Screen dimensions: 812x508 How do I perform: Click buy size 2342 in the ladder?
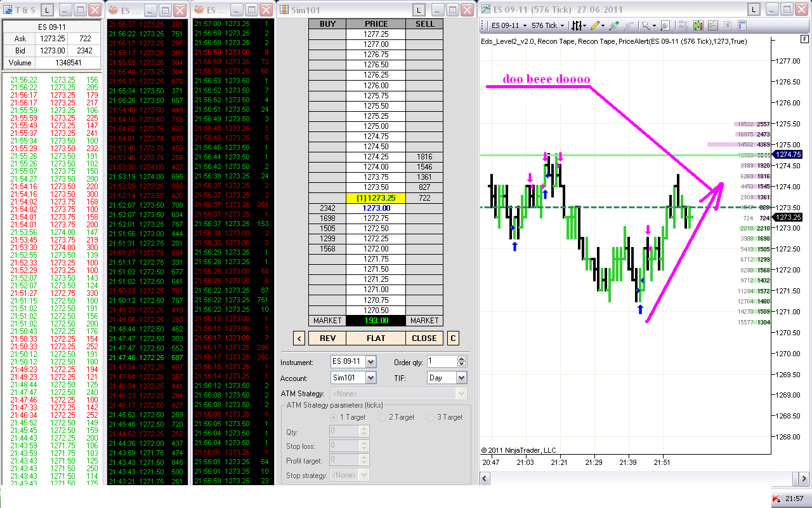pyautogui.click(x=327, y=208)
